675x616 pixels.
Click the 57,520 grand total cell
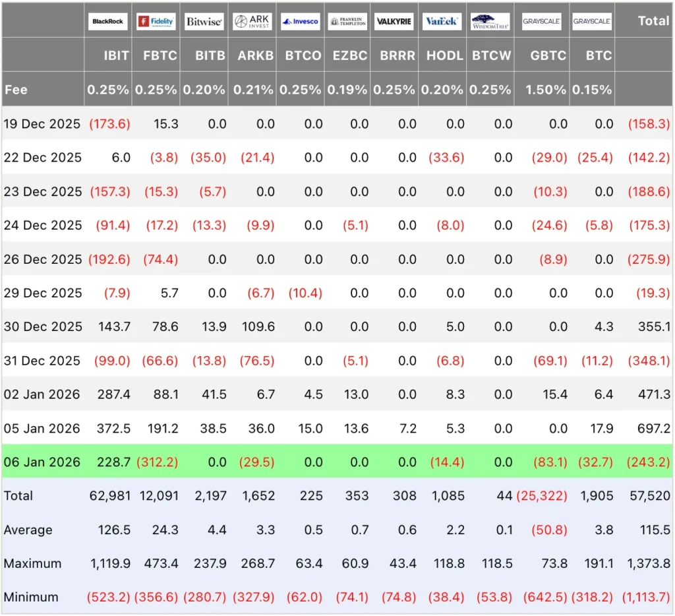(650, 496)
